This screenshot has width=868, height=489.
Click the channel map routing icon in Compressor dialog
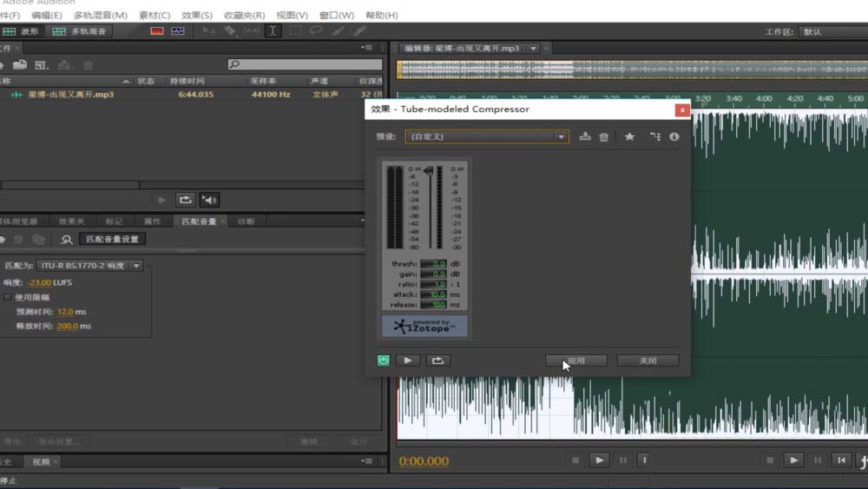point(654,136)
